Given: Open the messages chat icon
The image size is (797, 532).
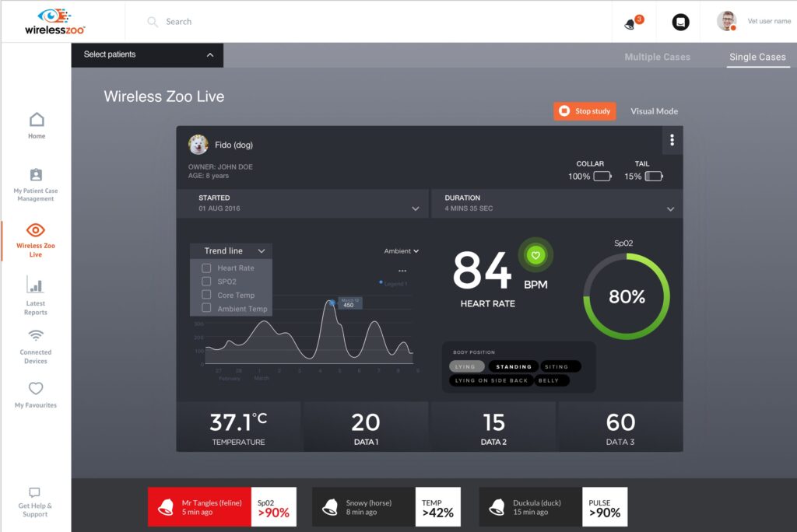Looking at the screenshot, I should 680,22.
